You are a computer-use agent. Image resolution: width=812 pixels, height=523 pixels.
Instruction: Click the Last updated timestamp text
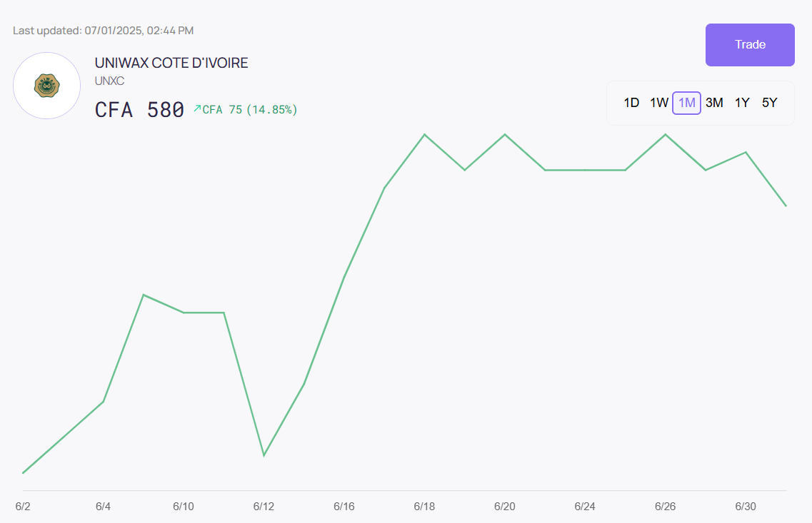coord(104,31)
